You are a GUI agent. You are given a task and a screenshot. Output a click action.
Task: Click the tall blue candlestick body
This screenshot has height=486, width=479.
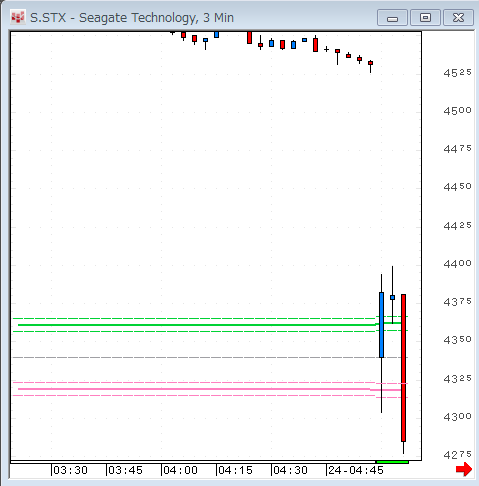381,325
